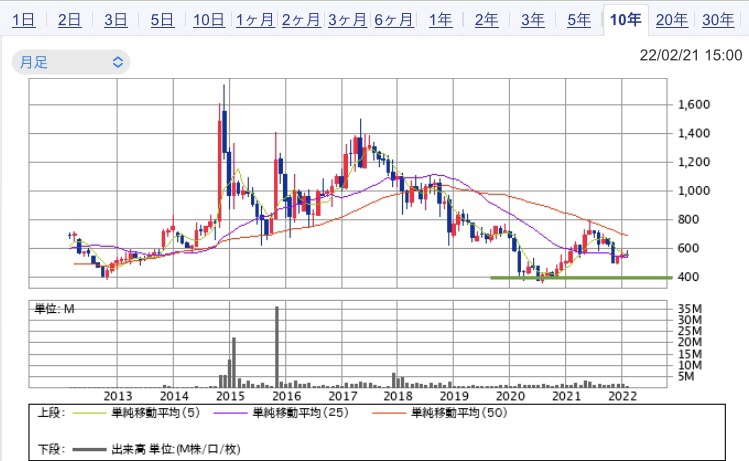This screenshot has height=461, width=749.
Task: Click the 22/02/21 15:00 timestamp
Action: (x=691, y=55)
